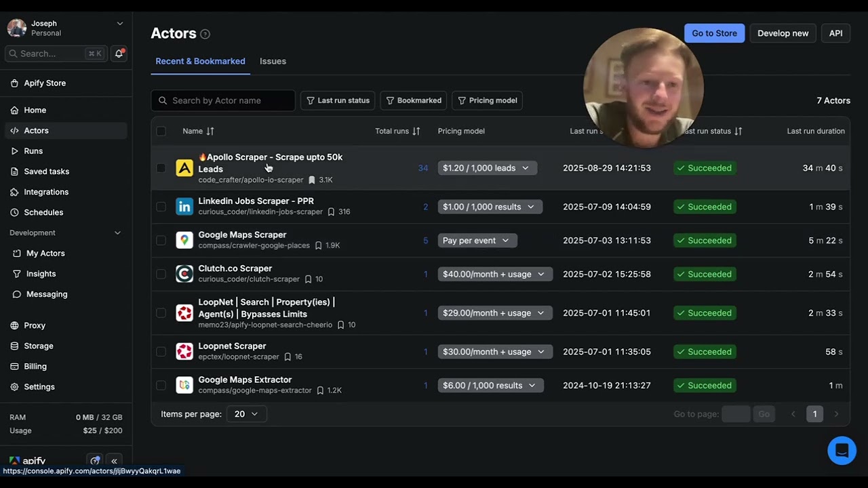
Task: Switch to the Issues tab
Action: 273,61
